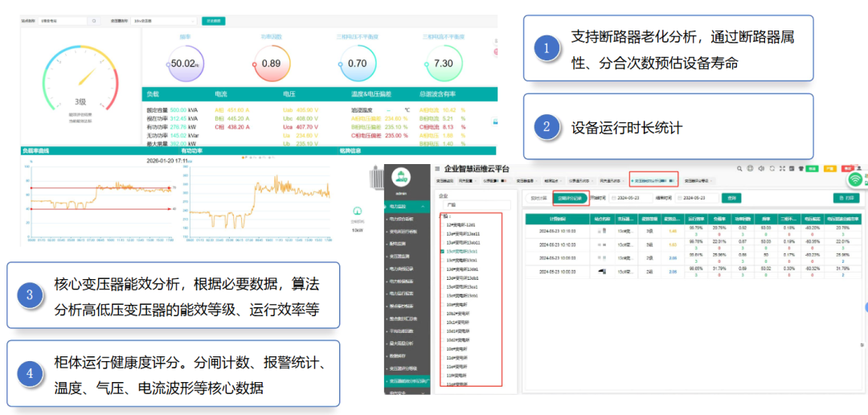Click the 计算时间 column header

click(x=556, y=218)
